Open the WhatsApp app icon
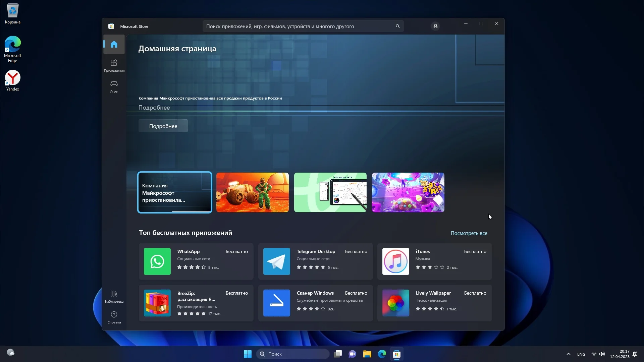Screen dimensions: 644x362 click(x=157, y=261)
